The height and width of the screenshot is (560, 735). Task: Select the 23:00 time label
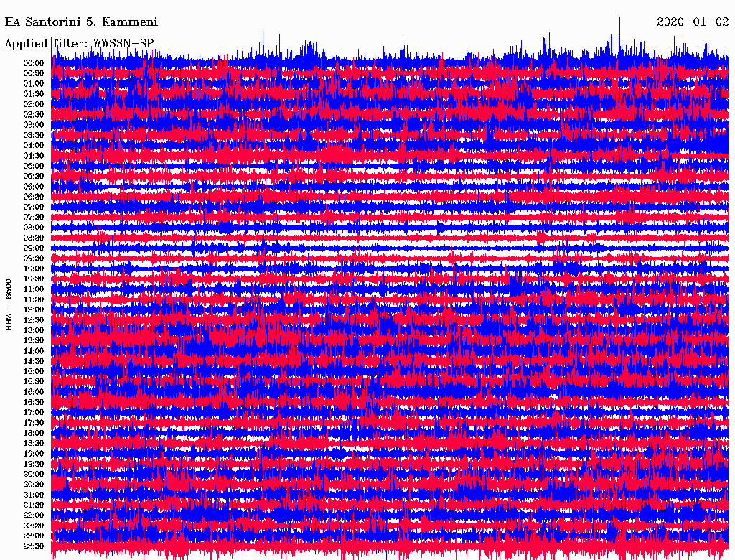tap(34, 536)
